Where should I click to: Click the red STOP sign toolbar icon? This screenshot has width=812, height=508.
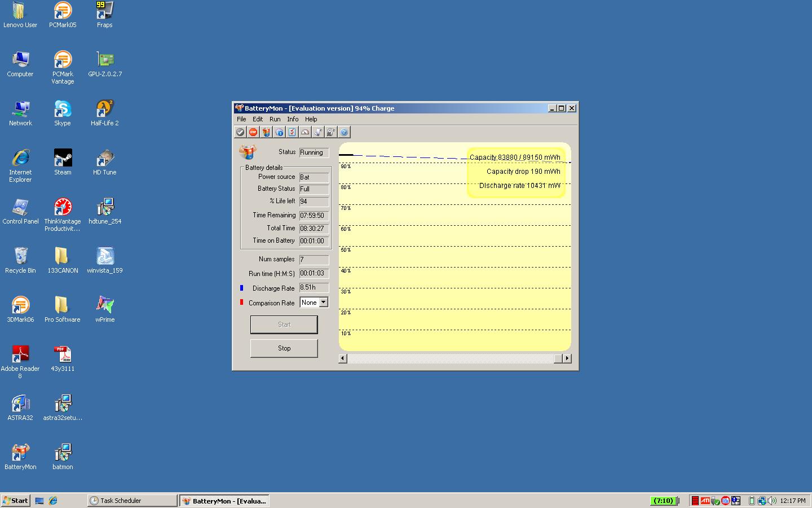pos(253,132)
